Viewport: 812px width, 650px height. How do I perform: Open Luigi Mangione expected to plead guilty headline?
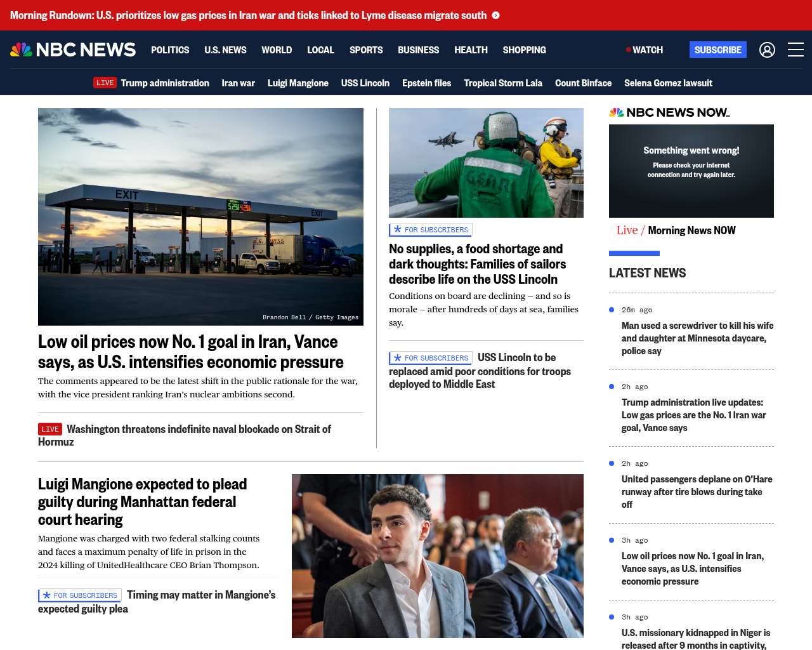pyautogui.click(x=143, y=501)
